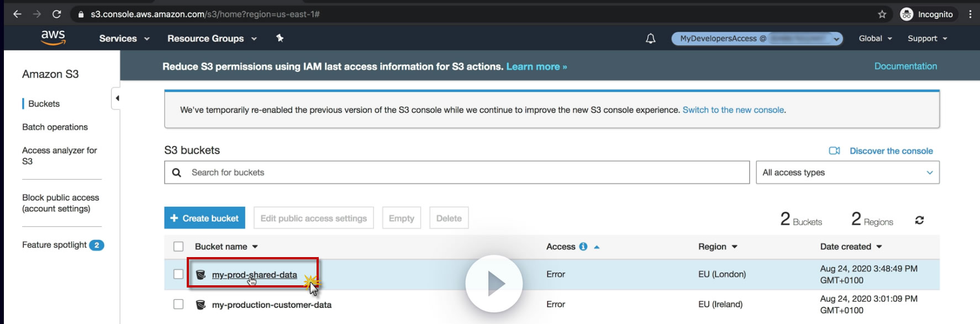Open the All access types dropdown
980x324 pixels.
847,173
